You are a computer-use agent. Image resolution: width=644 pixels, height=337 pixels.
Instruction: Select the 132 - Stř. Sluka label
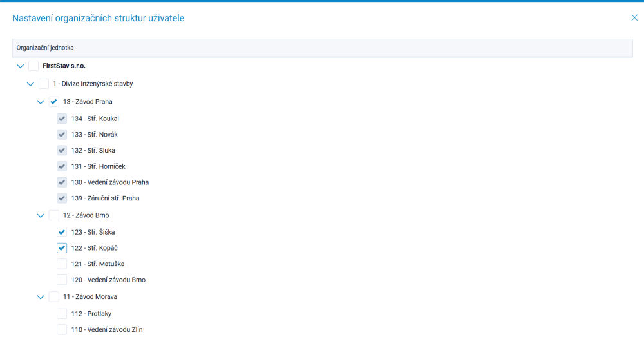pos(93,150)
